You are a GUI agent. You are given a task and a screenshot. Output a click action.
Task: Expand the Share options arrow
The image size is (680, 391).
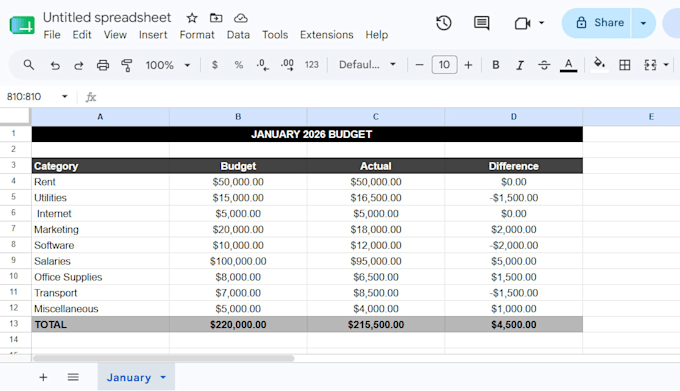643,23
